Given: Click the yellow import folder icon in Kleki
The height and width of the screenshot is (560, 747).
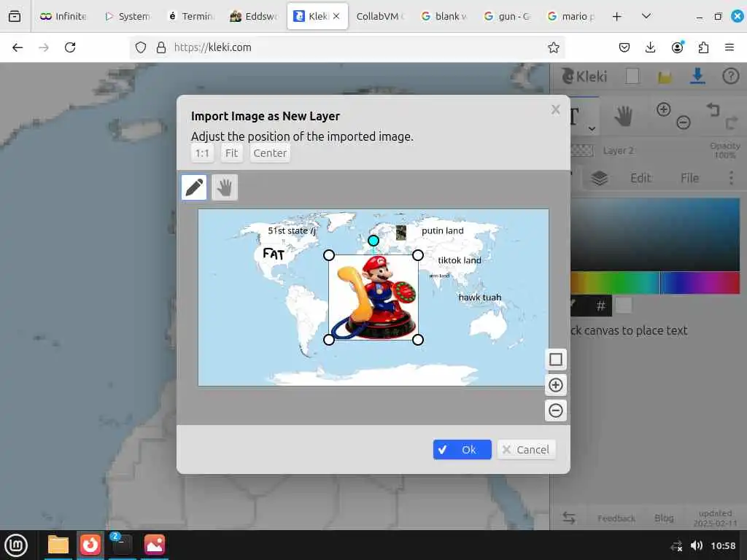Looking at the screenshot, I should tap(665, 77).
